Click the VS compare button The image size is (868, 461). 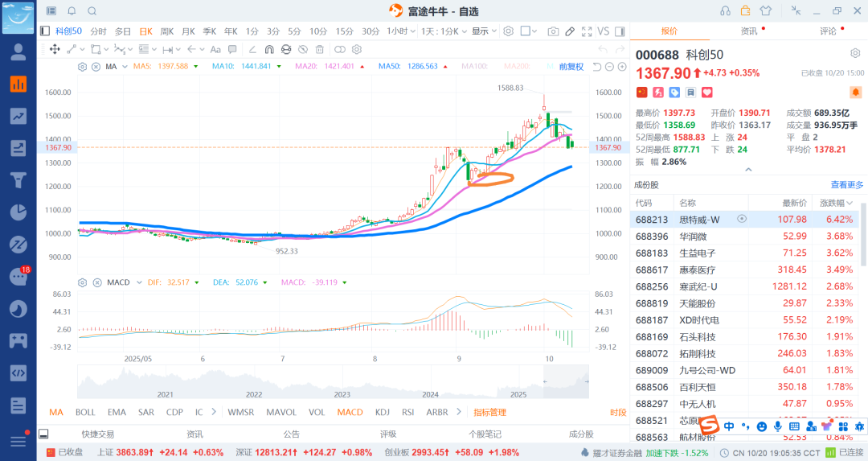tap(604, 31)
